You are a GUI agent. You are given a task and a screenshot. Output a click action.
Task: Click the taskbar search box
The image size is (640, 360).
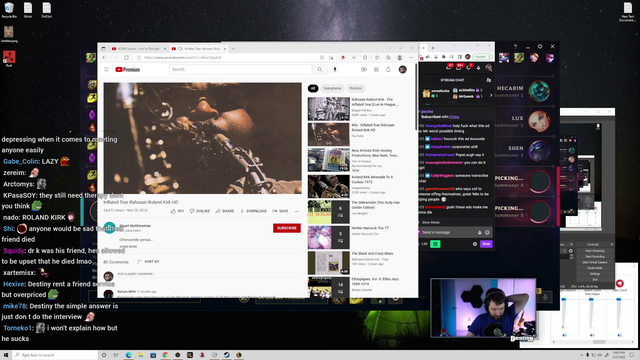(x=55, y=355)
